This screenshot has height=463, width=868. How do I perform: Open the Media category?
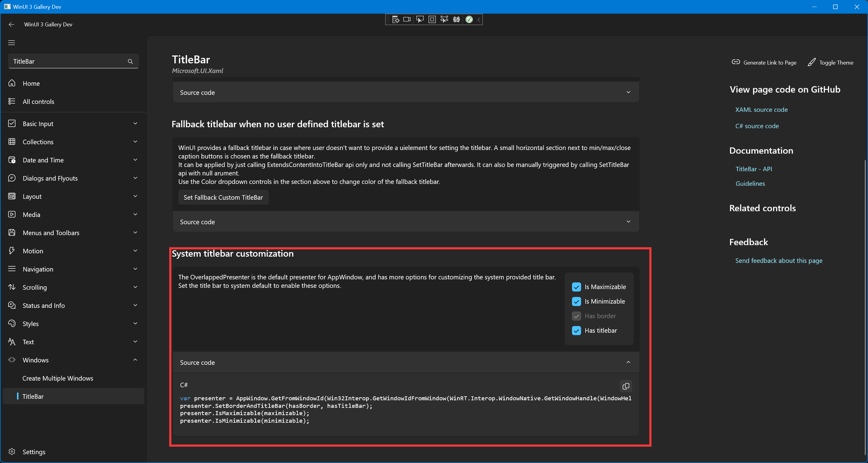[x=73, y=215]
